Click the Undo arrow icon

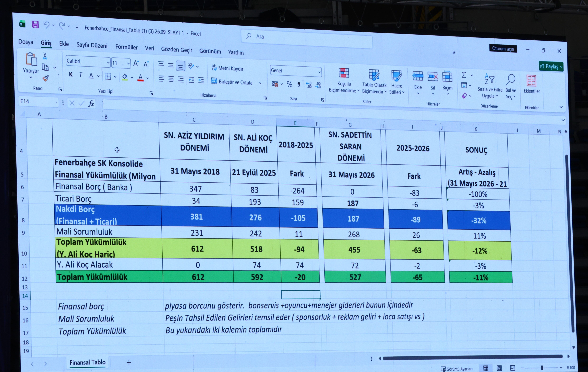click(x=46, y=25)
